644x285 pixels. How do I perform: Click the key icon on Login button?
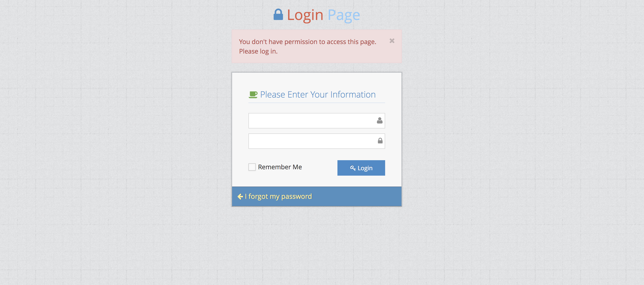tap(352, 168)
